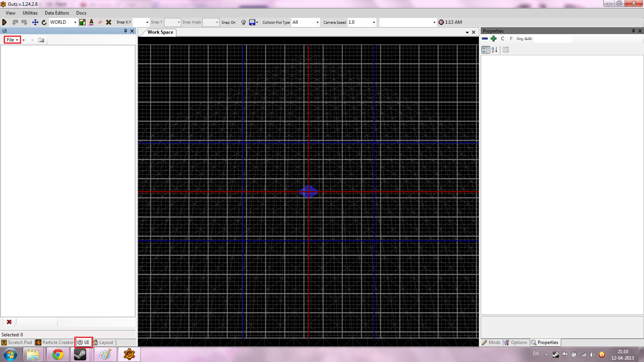Viewport: 644px width, 362px height.
Task: Click the Mods tab button
Action: pos(491,342)
